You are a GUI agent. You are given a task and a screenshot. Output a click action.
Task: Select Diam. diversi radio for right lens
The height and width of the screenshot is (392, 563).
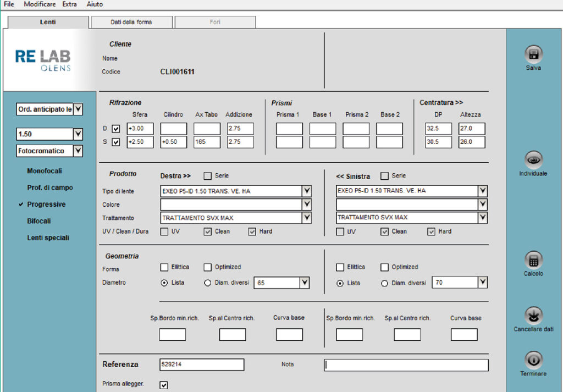(207, 283)
